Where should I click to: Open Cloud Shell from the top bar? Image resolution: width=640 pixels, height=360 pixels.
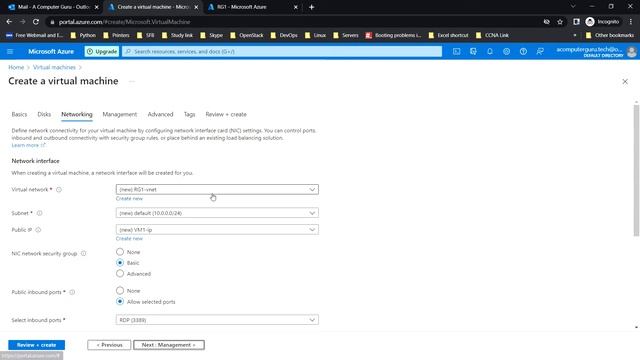[456, 51]
